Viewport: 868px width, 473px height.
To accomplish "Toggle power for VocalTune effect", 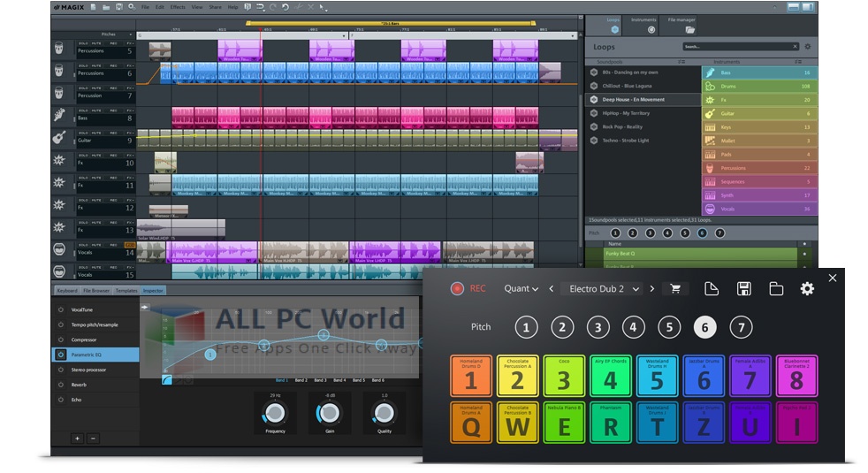I will [61, 309].
